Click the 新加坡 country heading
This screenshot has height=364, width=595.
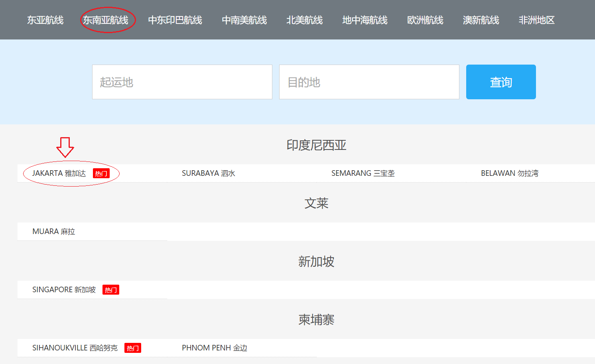(x=316, y=262)
